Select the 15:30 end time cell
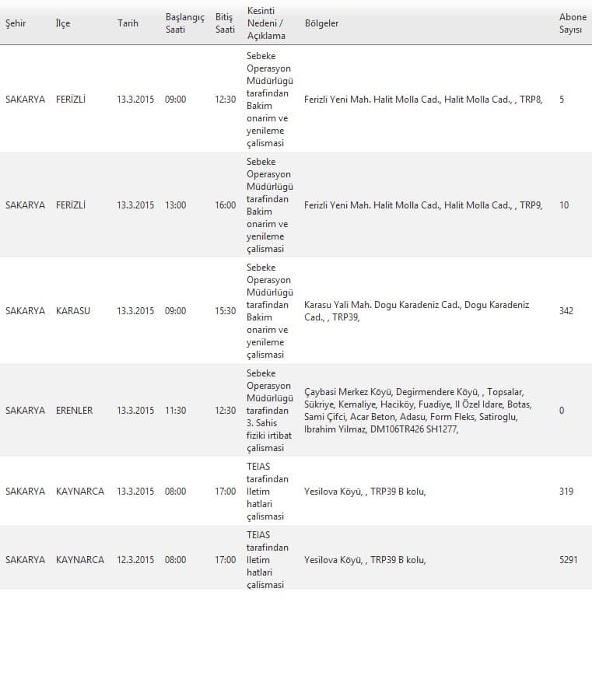This screenshot has width=592, height=700. (x=225, y=311)
